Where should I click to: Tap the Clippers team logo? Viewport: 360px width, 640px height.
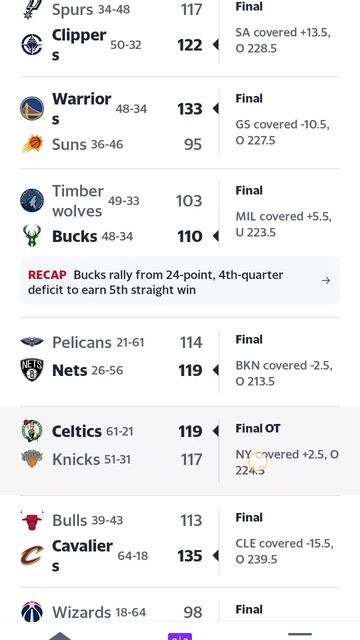32,45
